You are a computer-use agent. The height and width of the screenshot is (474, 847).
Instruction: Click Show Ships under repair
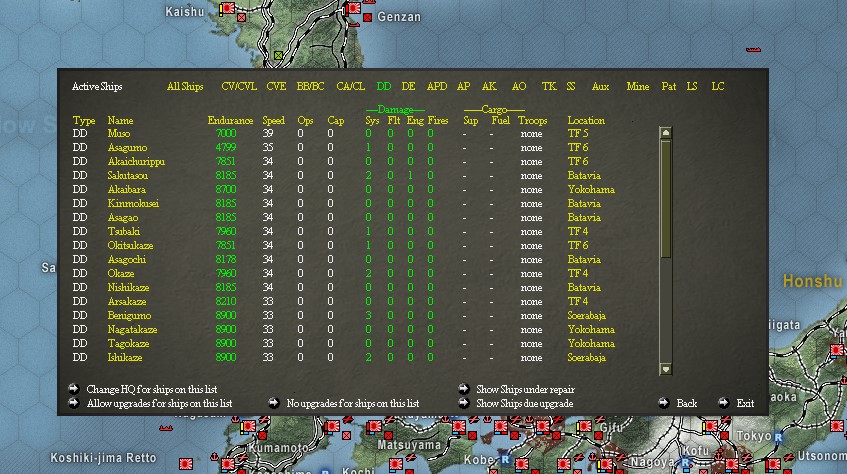[526, 389]
